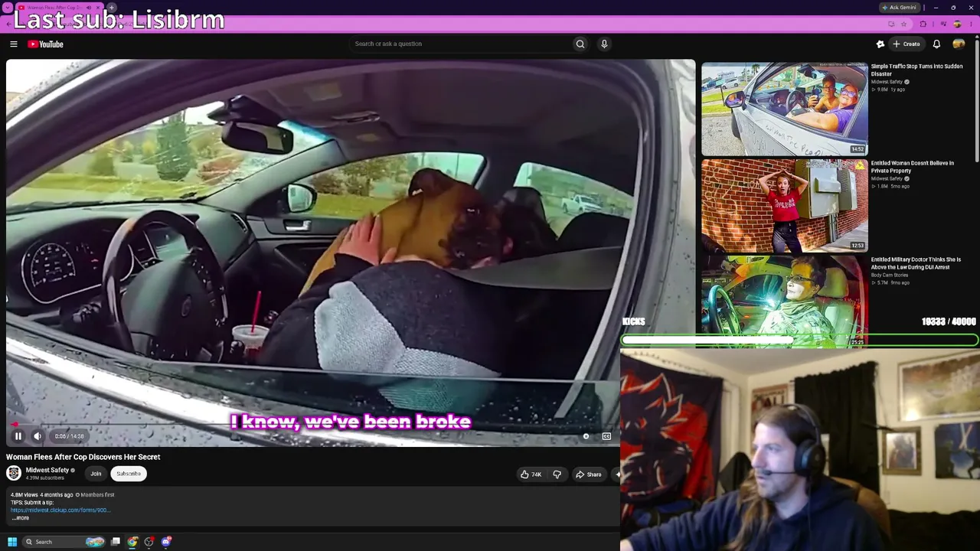Image resolution: width=980 pixels, height=551 pixels.
Task: Dislike the video
Action: pyautogui.click(x=557, y=474)
